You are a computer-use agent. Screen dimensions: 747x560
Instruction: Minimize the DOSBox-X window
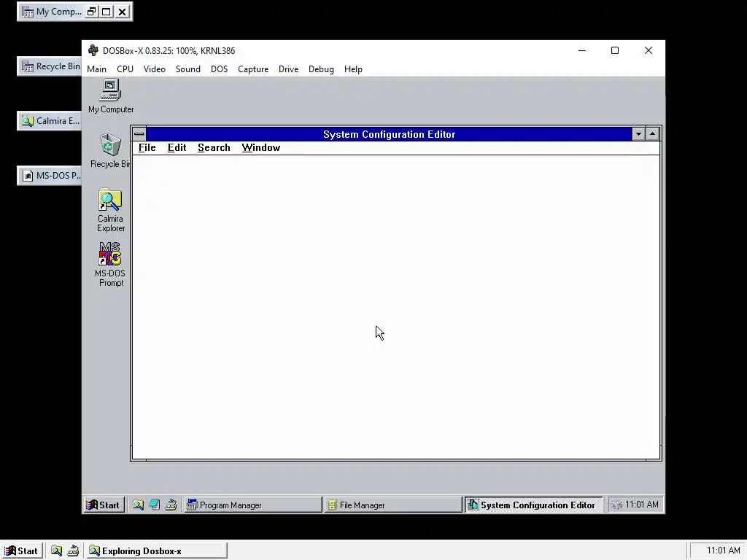pos(582,50)
